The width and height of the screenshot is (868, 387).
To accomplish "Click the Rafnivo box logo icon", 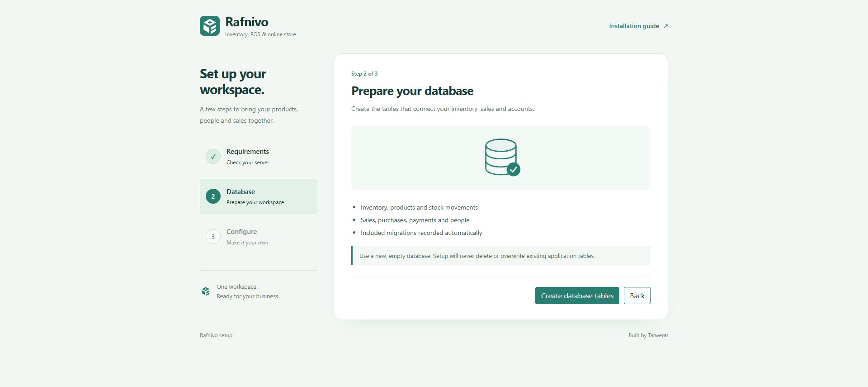I will click(x=210, y=26).
